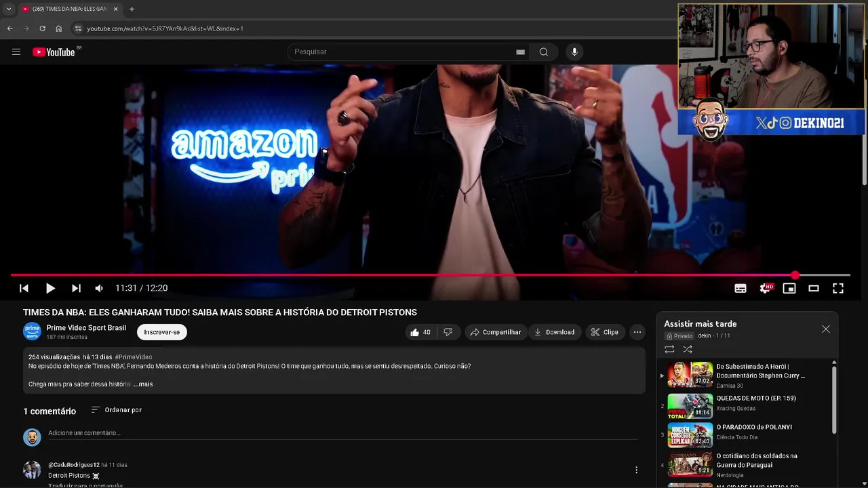868x488 pixels.
Task: Click the #PrimeVideo hashtag
Action: tap(134, 357)
